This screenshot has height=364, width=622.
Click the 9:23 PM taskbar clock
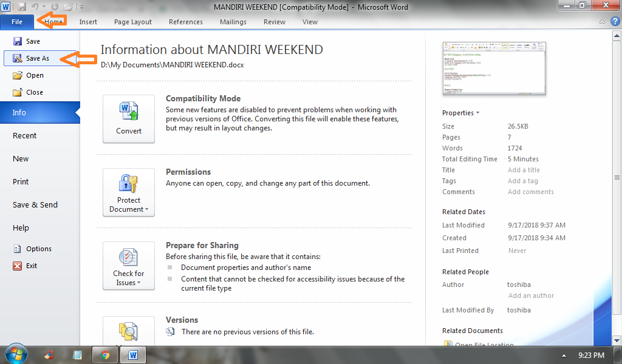click(591, 356)
